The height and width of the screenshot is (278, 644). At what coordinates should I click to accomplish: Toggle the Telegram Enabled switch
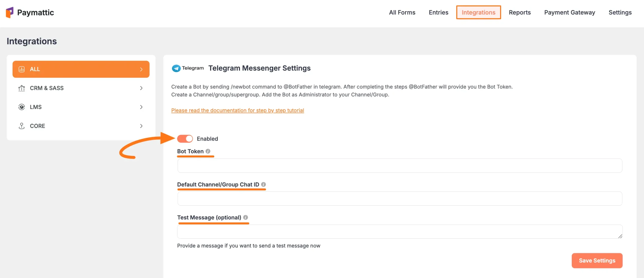tap(185, 139)
